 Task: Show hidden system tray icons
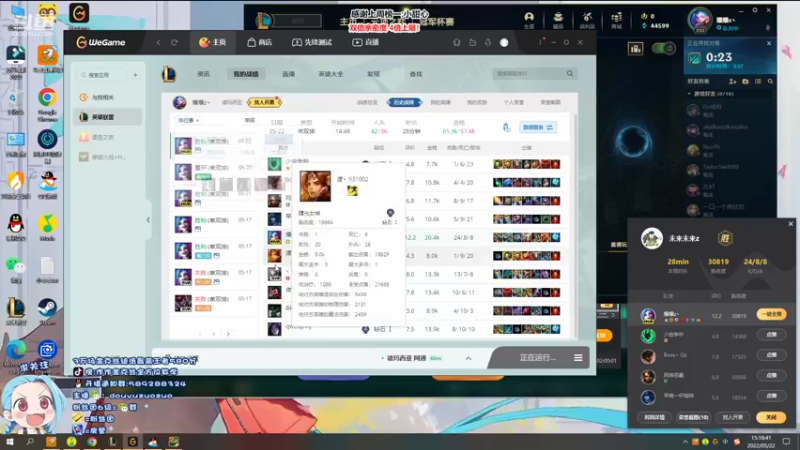pyautogui.click(x=685, y=442)
